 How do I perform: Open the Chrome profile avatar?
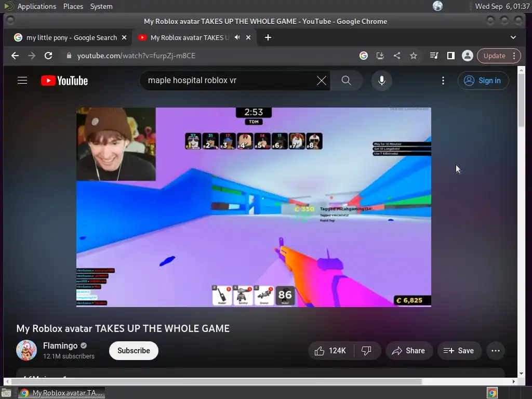pyautogui.click(x=467, y=56)
